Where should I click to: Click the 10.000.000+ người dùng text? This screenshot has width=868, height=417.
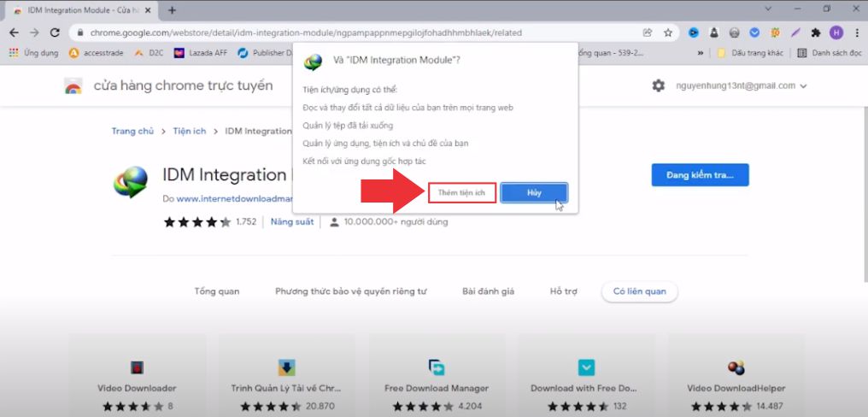click(396, 222)
